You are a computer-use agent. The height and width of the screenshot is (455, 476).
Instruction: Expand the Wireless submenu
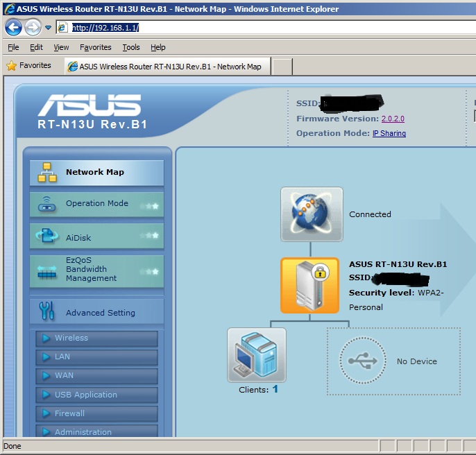coord(96,338)
